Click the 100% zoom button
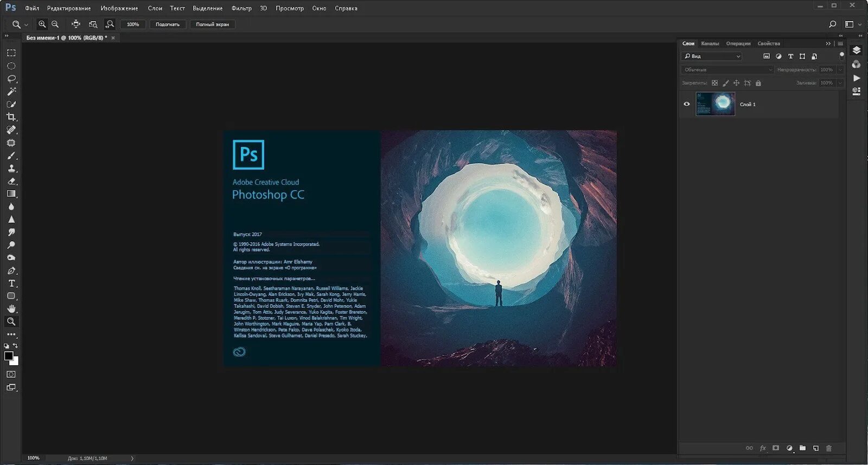The image size is (868, 465). coord(133,24)
